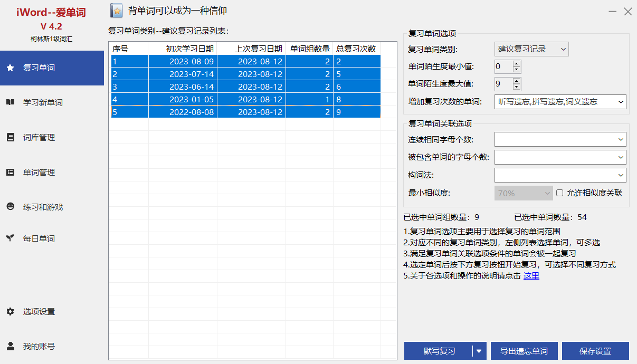Click the 导出遗忘单词 button
The height and width of the screenshot is (364, 637).
524,351
